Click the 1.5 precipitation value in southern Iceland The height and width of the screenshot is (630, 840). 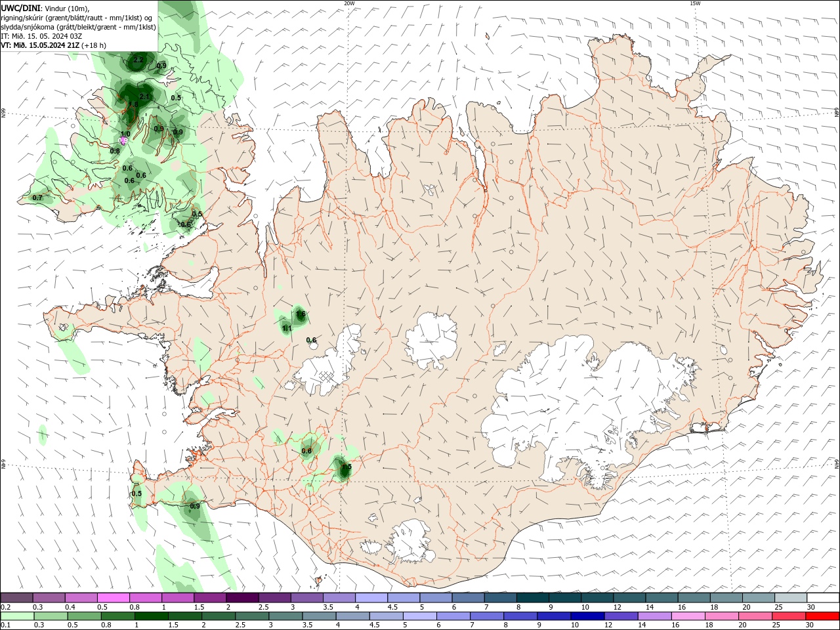(346, 467)
